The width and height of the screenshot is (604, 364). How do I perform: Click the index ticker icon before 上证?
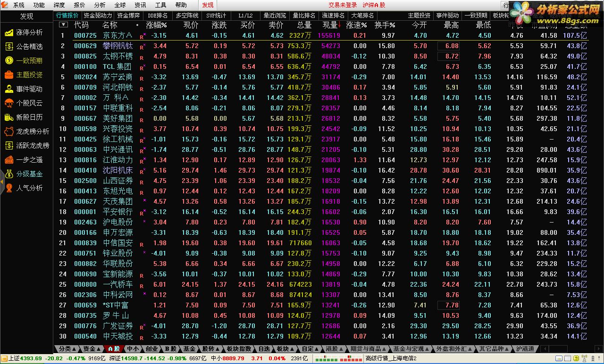4,359
